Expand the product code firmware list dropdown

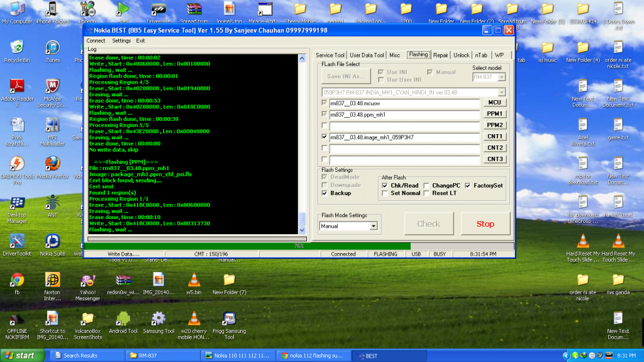coord(501,92)
